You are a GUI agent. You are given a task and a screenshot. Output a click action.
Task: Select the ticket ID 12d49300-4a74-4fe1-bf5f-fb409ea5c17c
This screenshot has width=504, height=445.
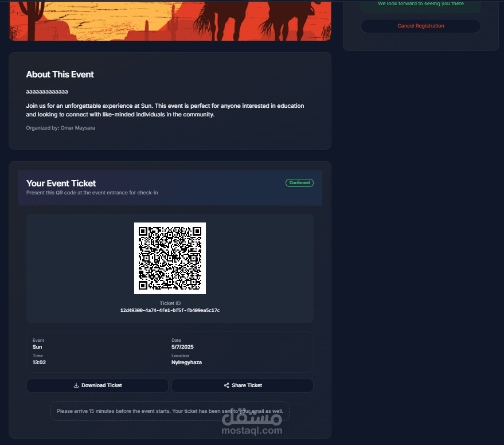pos(170,310)
